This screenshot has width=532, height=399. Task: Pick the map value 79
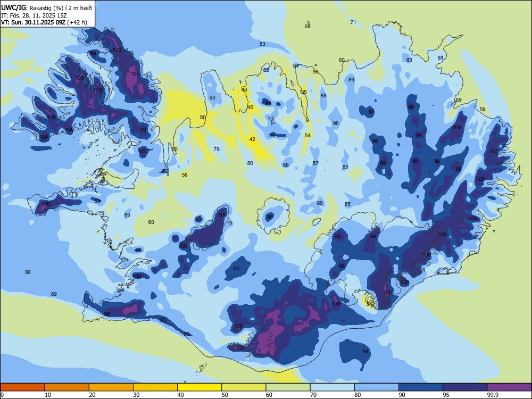point(217,149)
